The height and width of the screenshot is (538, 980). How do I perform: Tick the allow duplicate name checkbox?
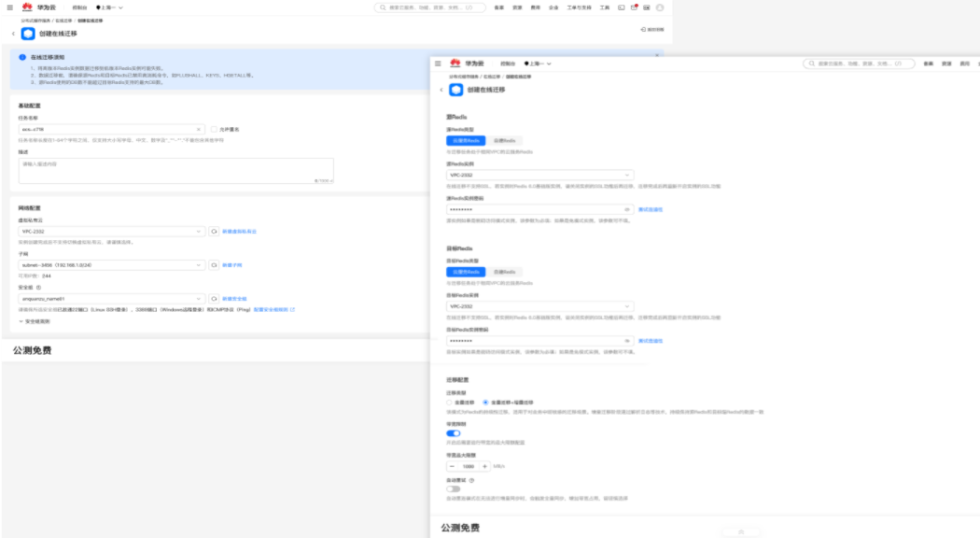pos(214,130)
